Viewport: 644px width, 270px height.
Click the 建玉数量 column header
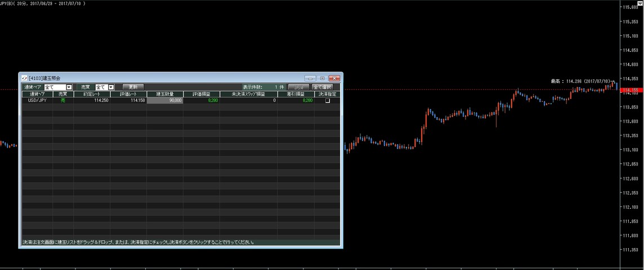[x=165, y=94]
